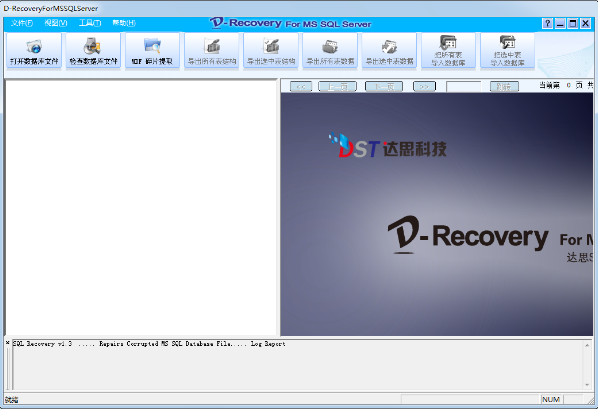Click the 导出选中表数据 (export selected table data) icon
Viewport: 598px width, 409px height.
[389, 51]
